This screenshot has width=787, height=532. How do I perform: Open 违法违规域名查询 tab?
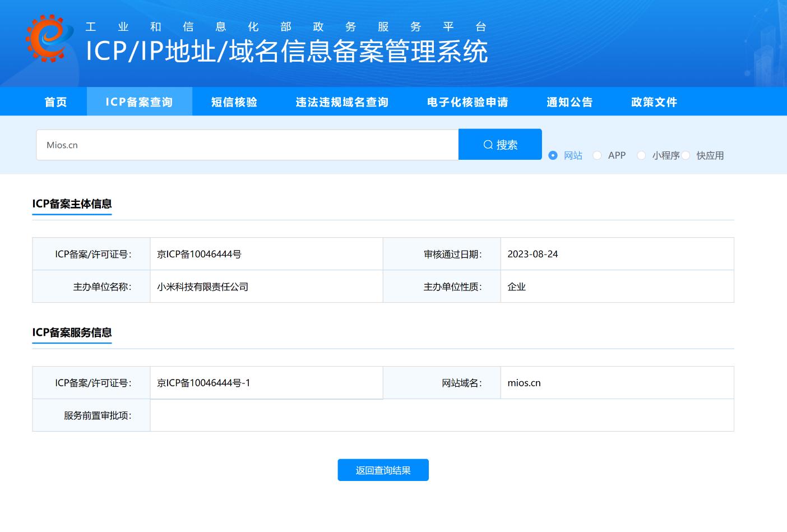point(342,102)
